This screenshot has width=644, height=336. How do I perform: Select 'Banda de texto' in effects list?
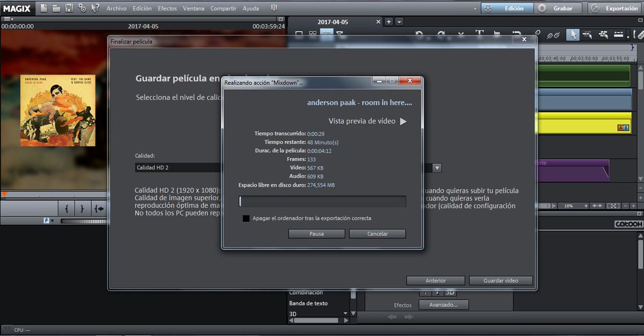click(308, 303)
